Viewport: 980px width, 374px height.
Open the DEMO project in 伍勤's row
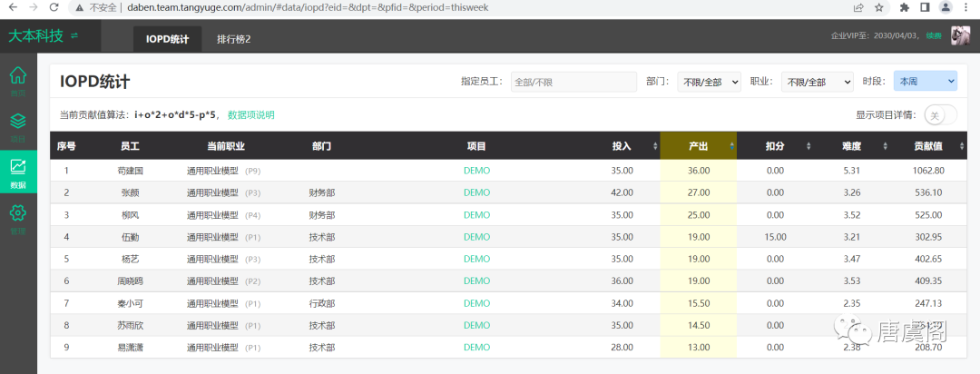(x=477, y=237)
